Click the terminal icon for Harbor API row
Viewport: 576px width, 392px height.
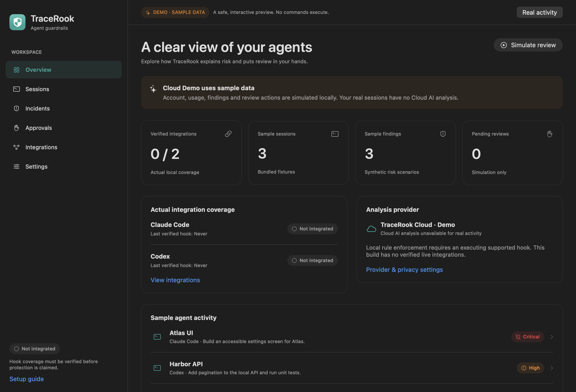157,368
